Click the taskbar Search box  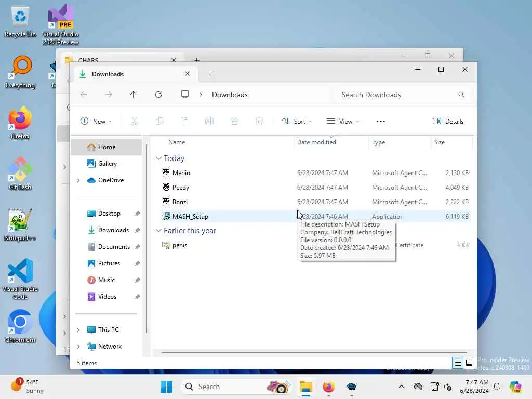pyautogui.click(x=237, y=387)
